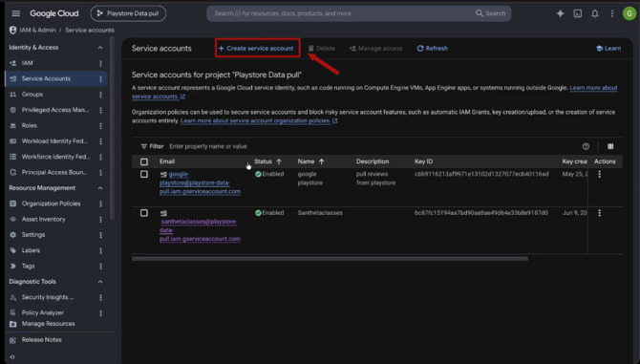Click Create service account button

click(256, 48)
